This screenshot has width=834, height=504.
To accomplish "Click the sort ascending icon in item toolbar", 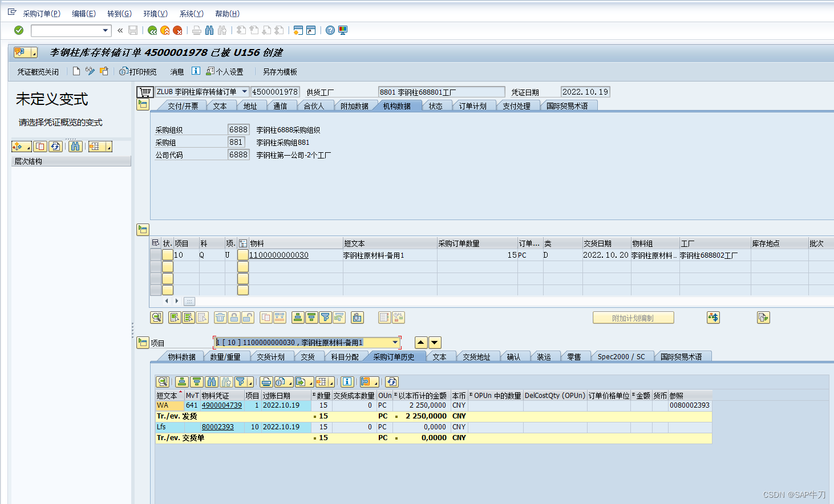I will pyautogui.click(x=298, y=318).
